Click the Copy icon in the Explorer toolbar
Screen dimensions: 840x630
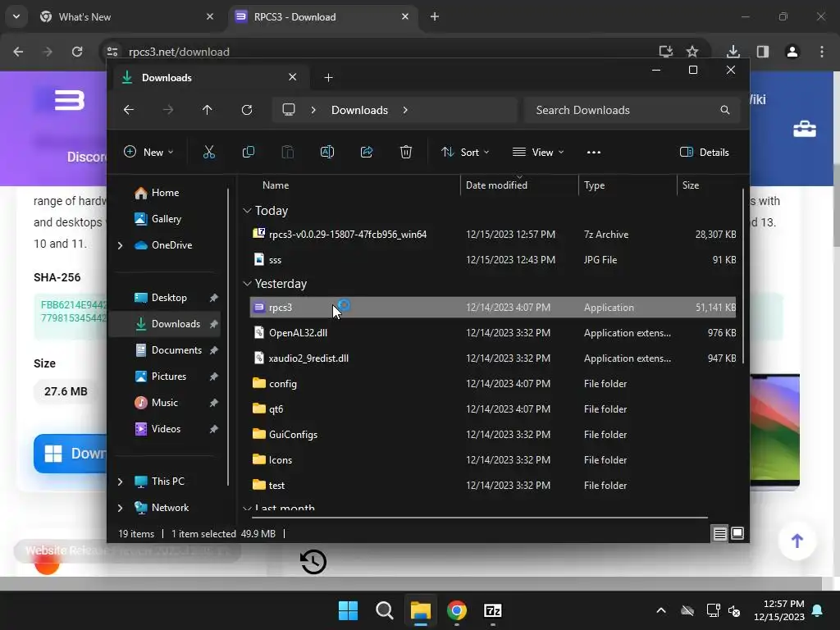[248, 152]
